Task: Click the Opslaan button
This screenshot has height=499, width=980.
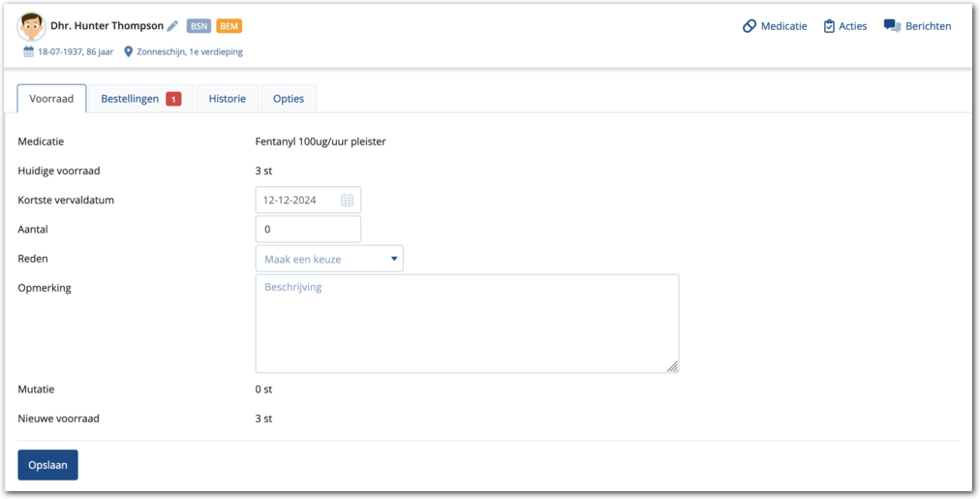Action: coord(47,465)
